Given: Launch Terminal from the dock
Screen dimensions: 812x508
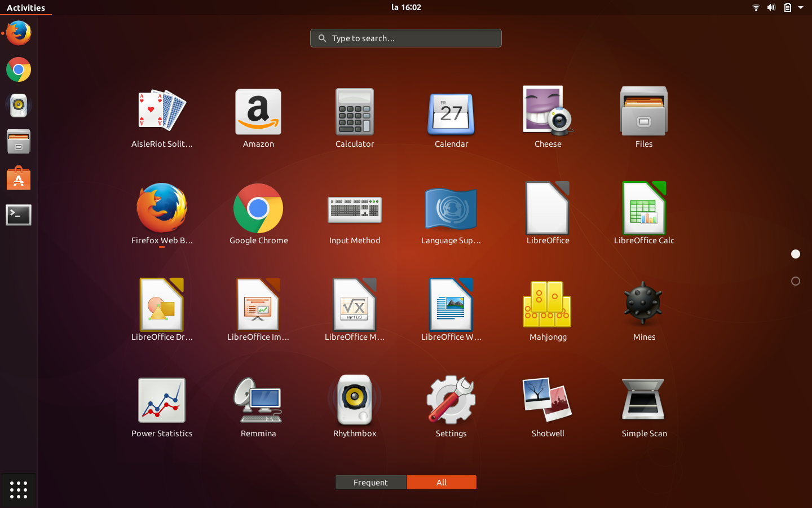Looking at the screenshot, I should tap(19, 215).
